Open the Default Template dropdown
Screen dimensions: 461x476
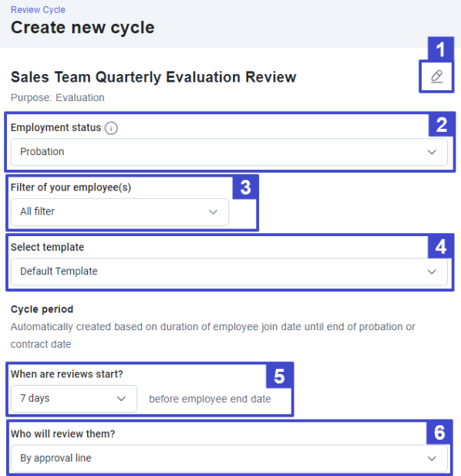[x=229, y=272]
